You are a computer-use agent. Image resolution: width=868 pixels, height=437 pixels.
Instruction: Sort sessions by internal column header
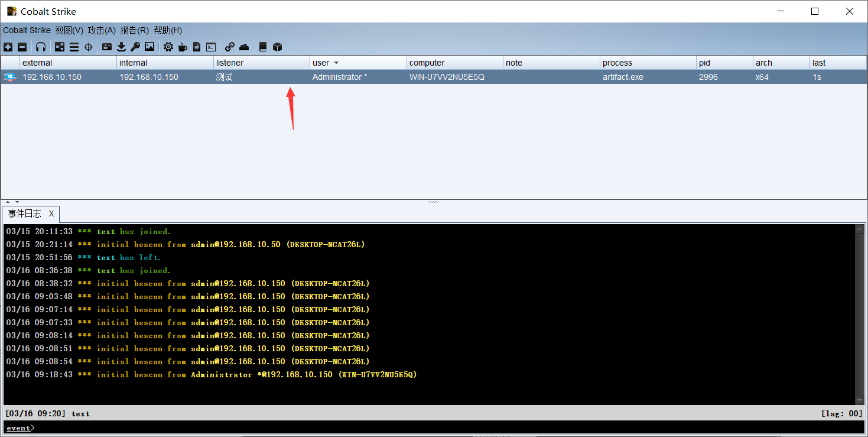(165, 63)
